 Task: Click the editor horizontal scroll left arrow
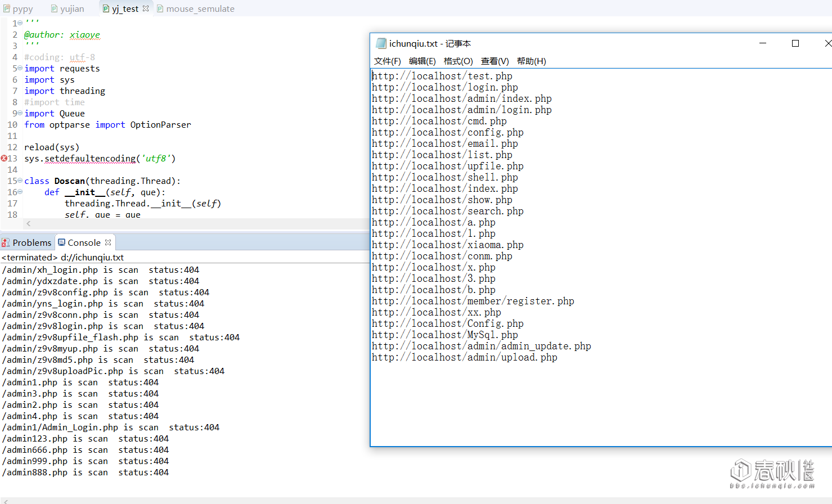[29, 224]
